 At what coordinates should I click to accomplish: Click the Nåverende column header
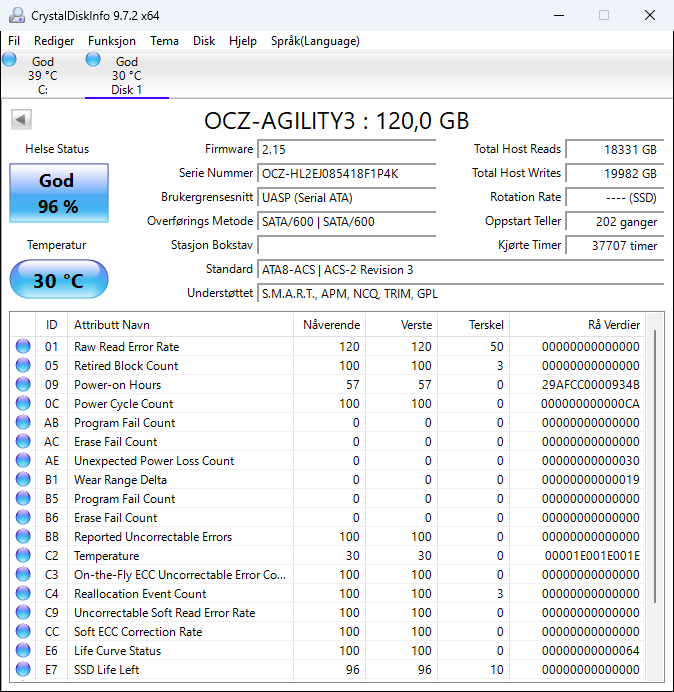(329, 325)
